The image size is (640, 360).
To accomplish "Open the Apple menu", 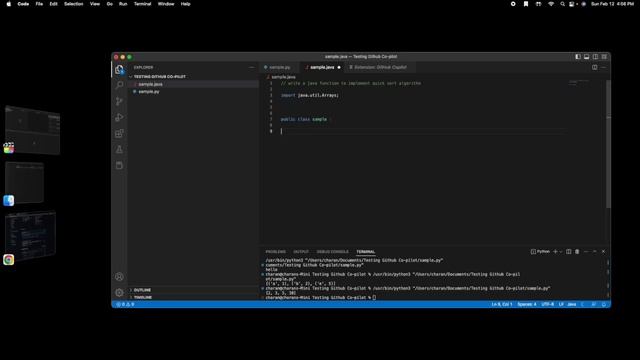I will [x=9, y=4].
